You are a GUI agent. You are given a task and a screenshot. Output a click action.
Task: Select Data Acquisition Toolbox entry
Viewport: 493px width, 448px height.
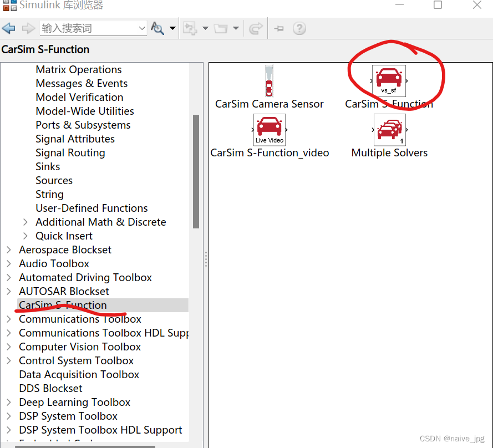[x=79, y=374]
